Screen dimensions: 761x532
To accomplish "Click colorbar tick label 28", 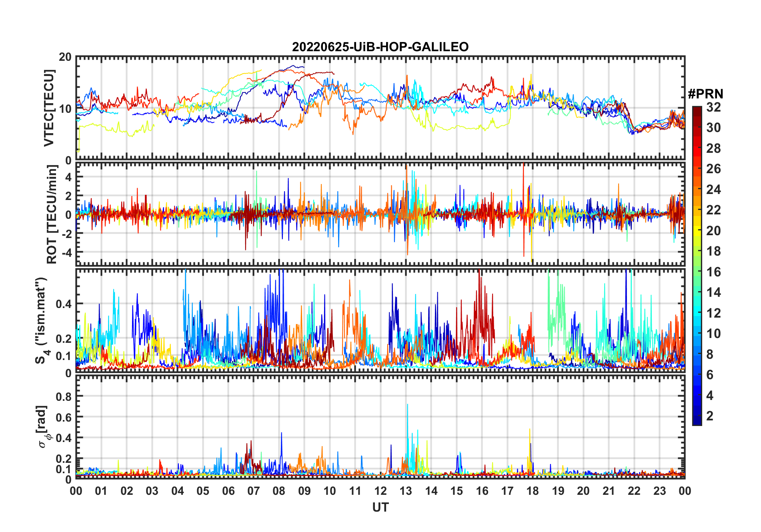I will coord(713,148).
